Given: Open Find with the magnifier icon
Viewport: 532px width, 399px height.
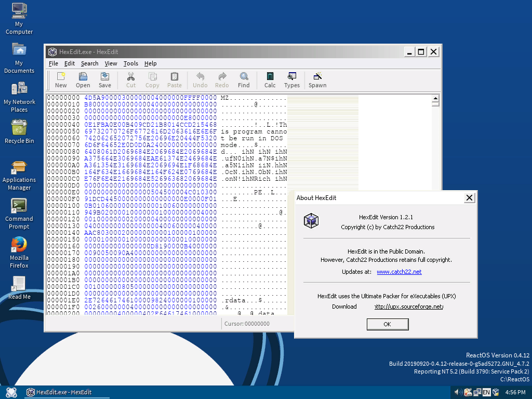Looking at the screenshot, I should click(244, 76).
